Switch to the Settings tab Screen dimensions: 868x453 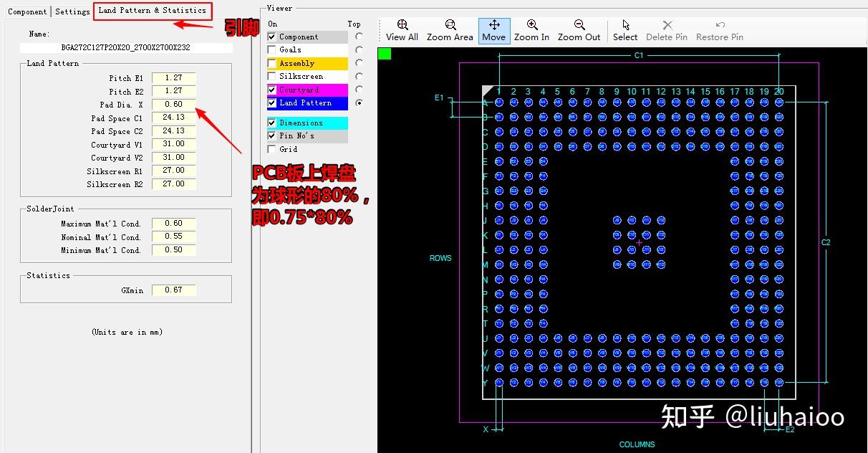click(x=72, y=11)
